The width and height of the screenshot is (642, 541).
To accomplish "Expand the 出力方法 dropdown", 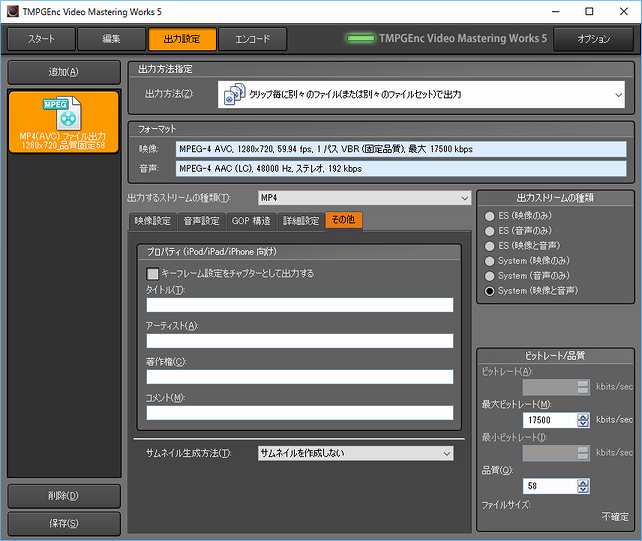I will (421, 95).
